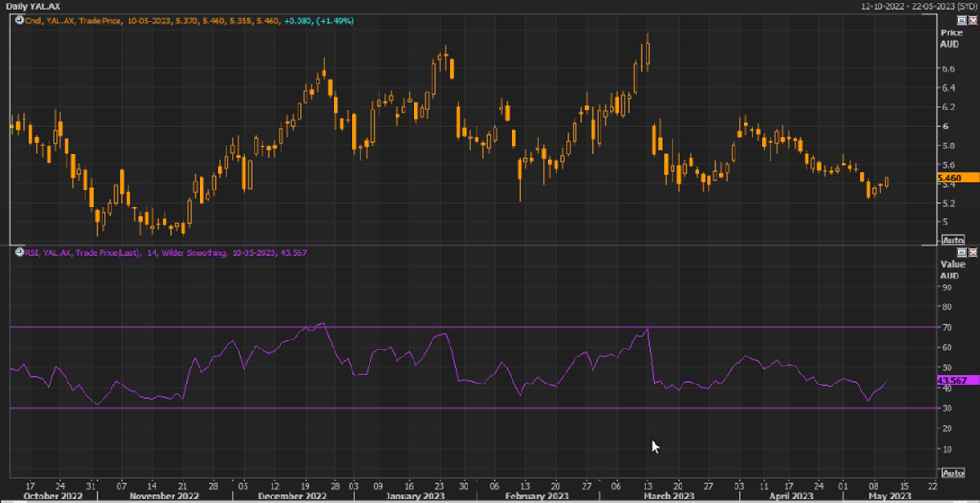This screenshot has height=503, width=980.
Task: Click the 5.460 current price label
Action: pyautogui.click(x=950, y=179)
